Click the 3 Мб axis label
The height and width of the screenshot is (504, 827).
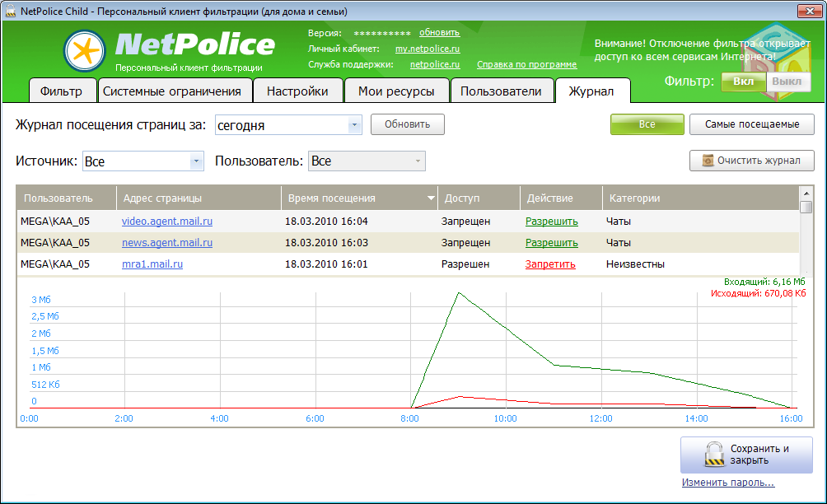coord(41,300)
